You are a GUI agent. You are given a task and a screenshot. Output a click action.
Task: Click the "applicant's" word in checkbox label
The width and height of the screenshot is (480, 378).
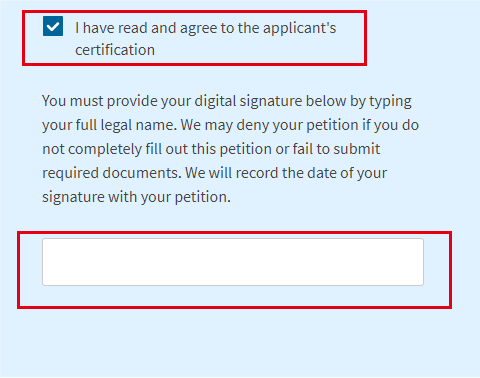coord(299,28)
